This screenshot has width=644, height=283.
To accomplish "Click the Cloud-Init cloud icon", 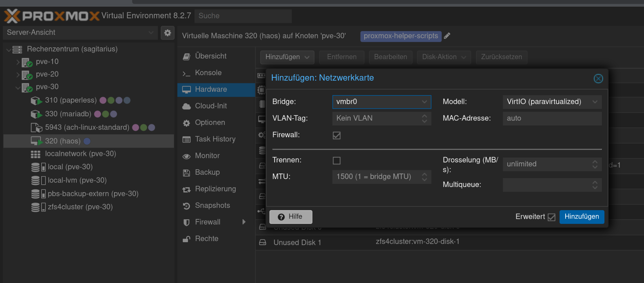I will 186,106.
